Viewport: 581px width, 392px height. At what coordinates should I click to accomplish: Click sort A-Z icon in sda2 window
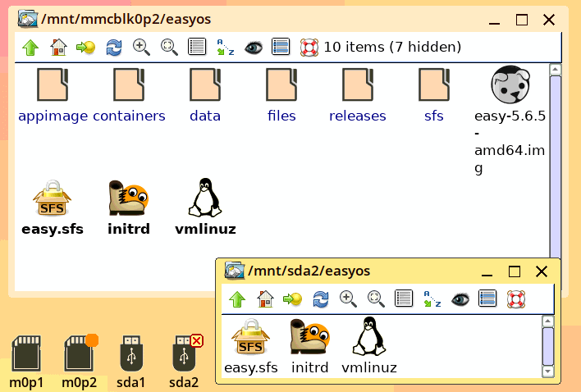pos(432,299)
